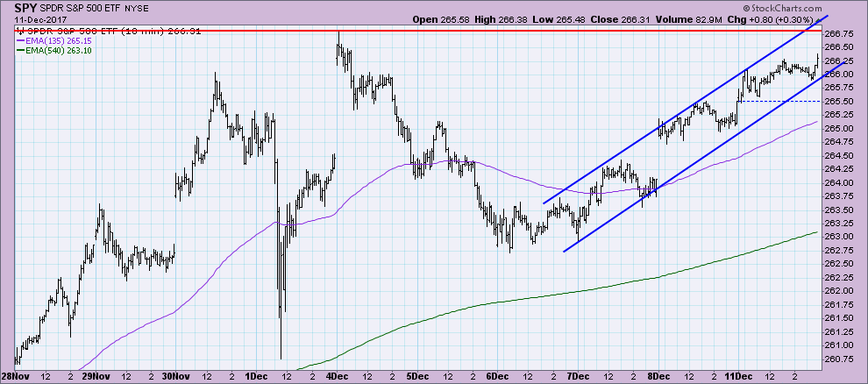Click the green up arrow beside Chg
The image size is (868, 384).
click(x=816, y=19)
